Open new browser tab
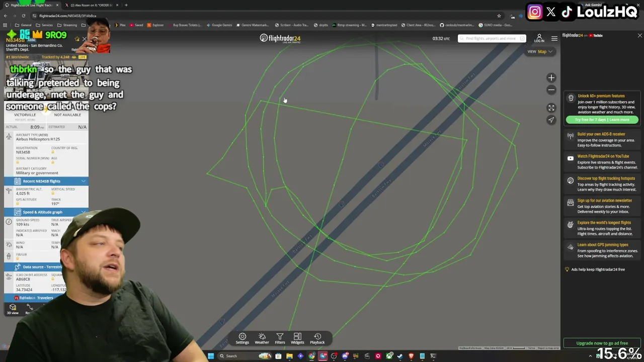 (x=126, y=5)
